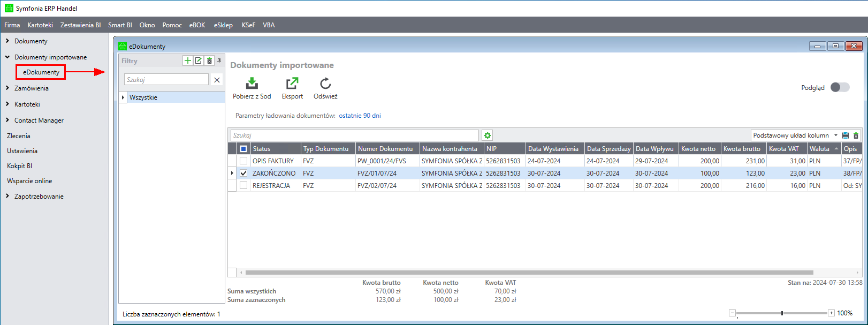Click the row indicator arrow of ZAKOŃCZONO
868x325 pixels.
click(232, 173)
